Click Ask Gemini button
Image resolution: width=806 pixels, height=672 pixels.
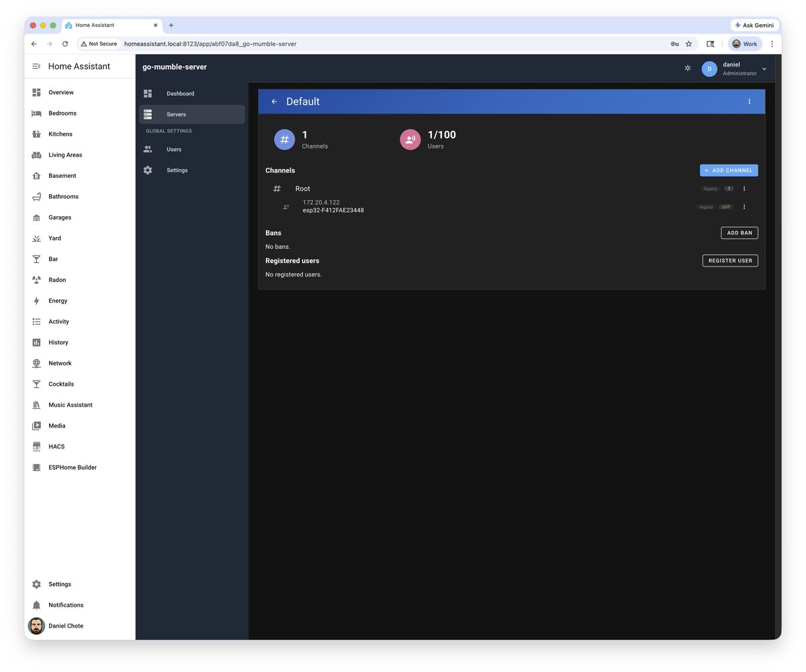coord(754,26)
